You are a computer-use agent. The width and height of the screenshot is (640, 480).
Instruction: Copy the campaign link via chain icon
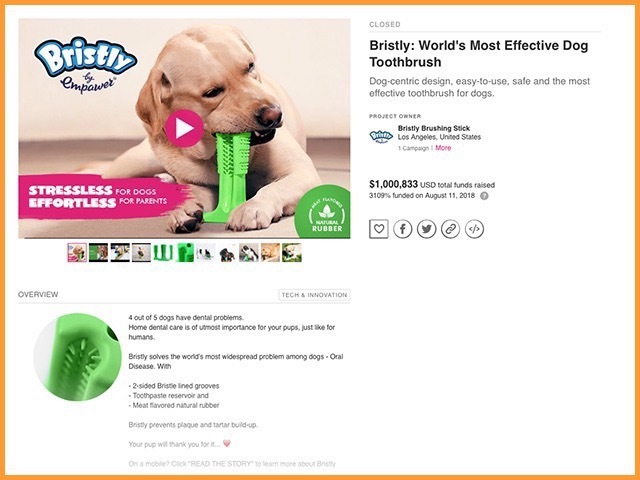point(450,229)
